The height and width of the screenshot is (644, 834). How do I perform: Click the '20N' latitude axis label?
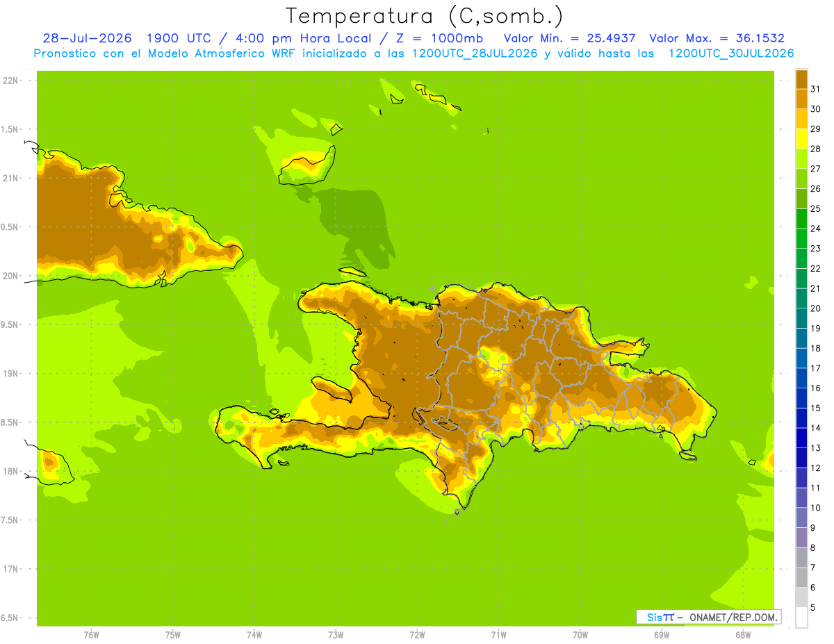click(x=10, y=276)
